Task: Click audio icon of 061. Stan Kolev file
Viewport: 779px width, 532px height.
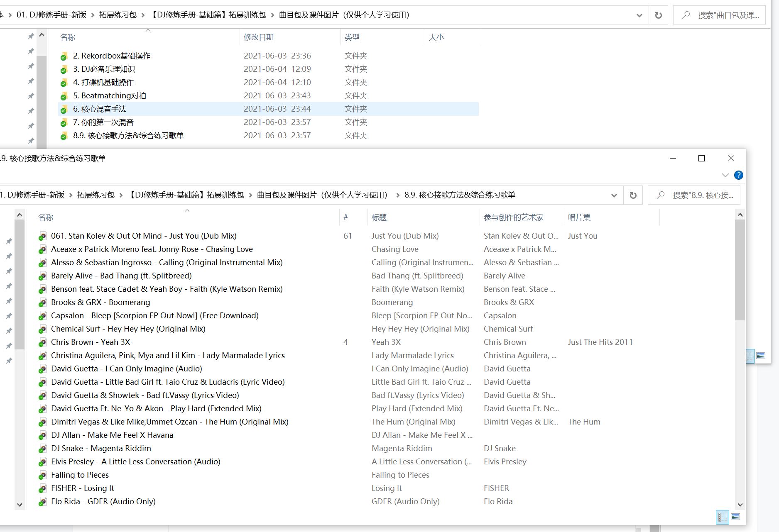Action: (x=42, y=236)
